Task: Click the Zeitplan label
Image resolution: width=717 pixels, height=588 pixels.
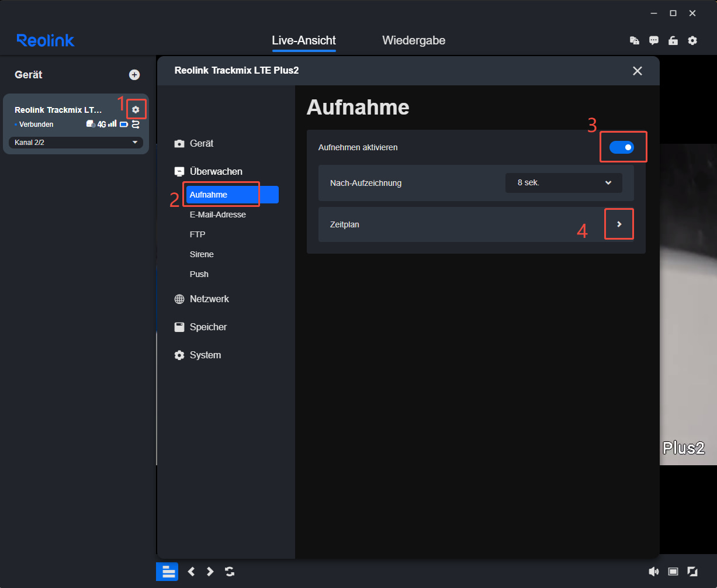Action: click(x=345, y=224)
